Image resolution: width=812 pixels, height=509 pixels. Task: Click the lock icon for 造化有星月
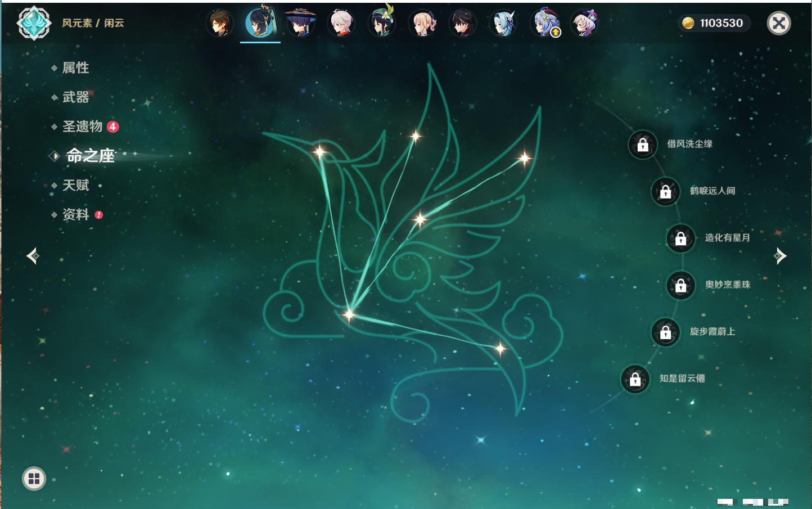[x=681, y=238]
